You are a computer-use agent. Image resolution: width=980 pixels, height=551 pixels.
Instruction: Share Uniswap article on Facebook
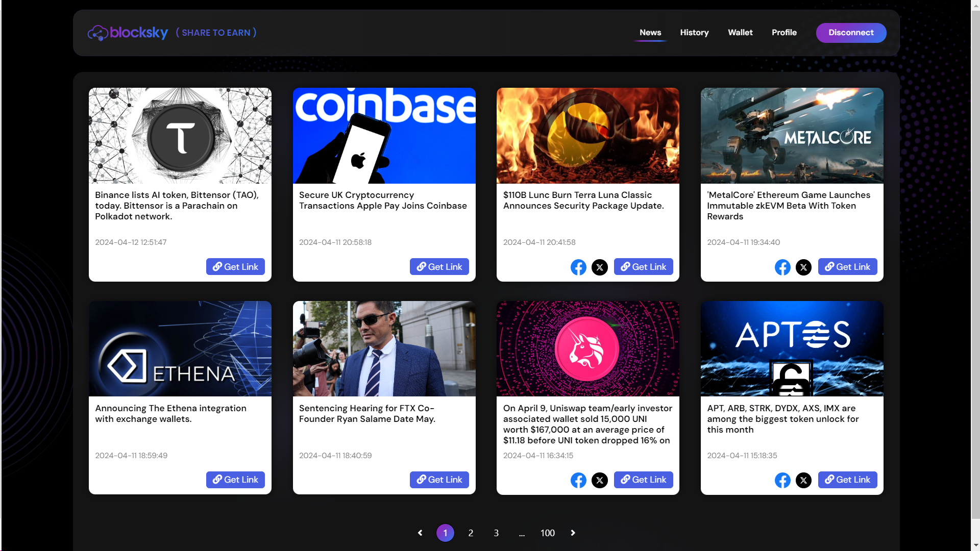(x=578, y=480)
